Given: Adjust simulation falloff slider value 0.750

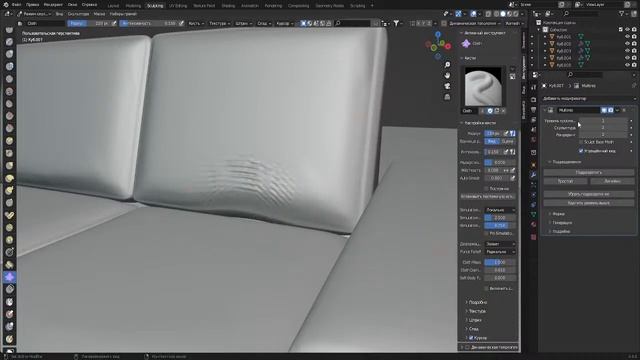Looking at the screenshot, I should (500, 225).
